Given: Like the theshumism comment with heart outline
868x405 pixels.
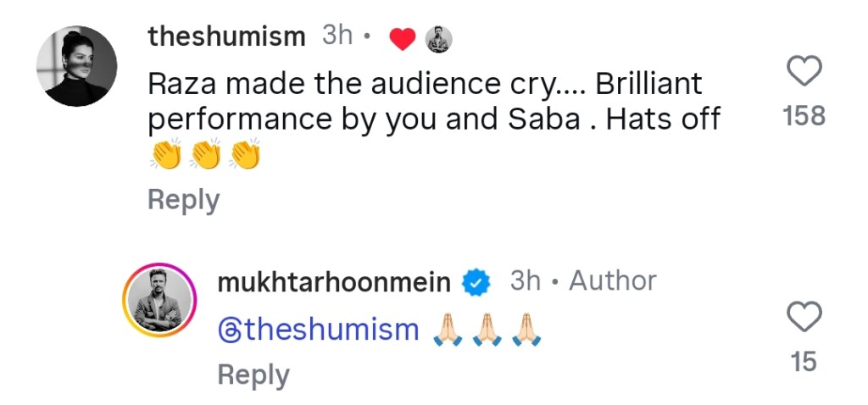Looking at the screenshot, I should click(804, 72).
